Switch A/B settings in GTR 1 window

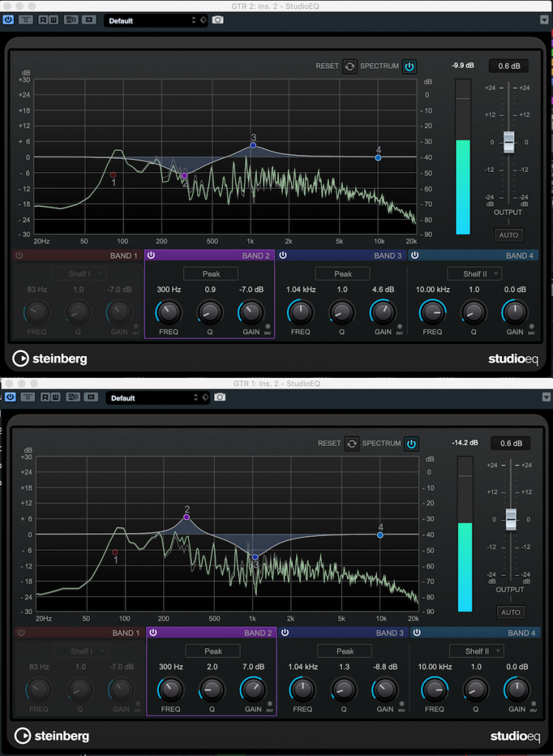73,397
